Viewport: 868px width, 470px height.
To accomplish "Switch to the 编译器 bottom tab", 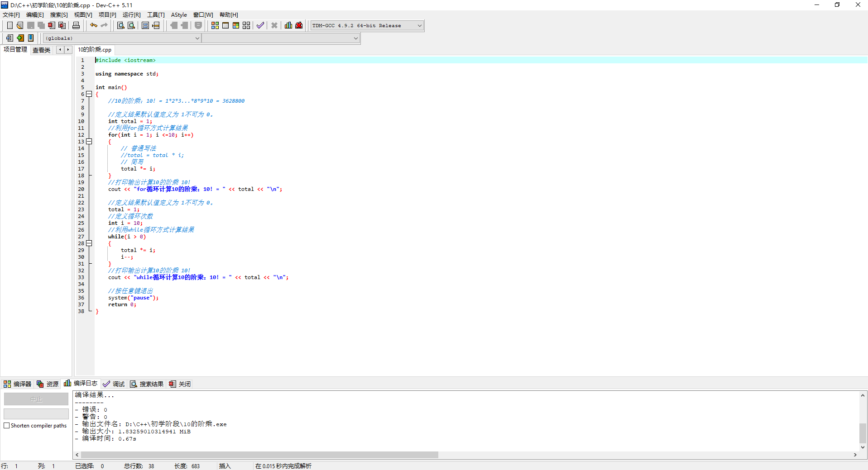I will (x=18, y=384).
